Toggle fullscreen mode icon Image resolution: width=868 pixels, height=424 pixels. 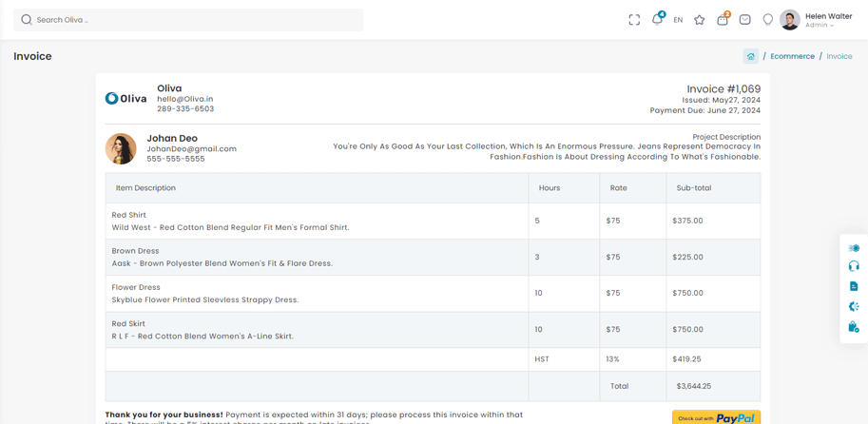click(634, 20)
